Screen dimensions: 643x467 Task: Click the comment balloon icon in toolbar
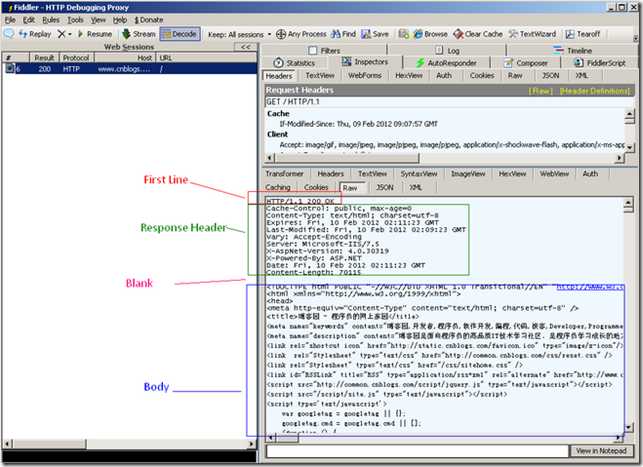[x=9, y=34]
